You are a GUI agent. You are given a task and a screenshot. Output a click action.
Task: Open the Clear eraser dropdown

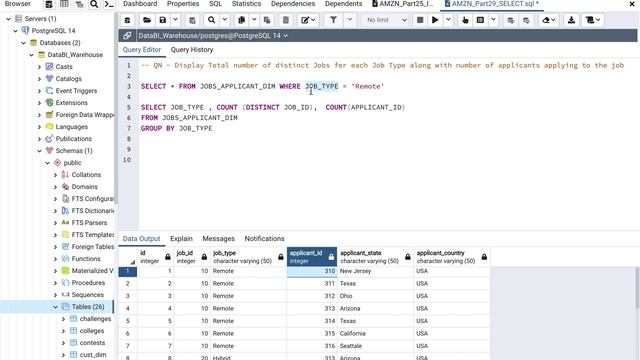click(x=549, y=20)
